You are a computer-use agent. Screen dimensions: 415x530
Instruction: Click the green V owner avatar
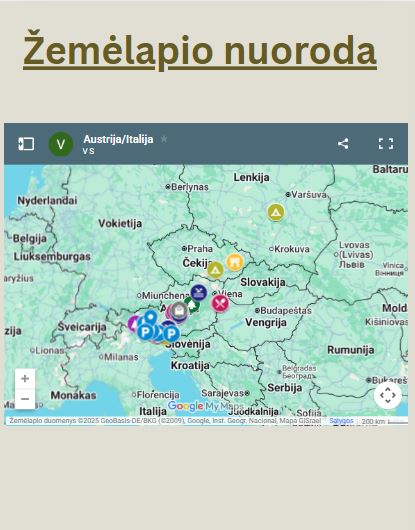click(61, 144)
